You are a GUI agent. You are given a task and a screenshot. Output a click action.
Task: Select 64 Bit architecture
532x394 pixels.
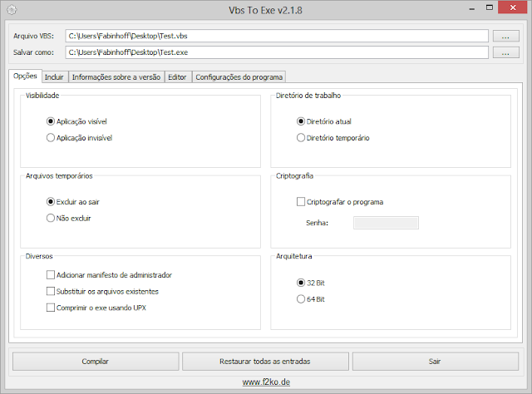[301, 299]
